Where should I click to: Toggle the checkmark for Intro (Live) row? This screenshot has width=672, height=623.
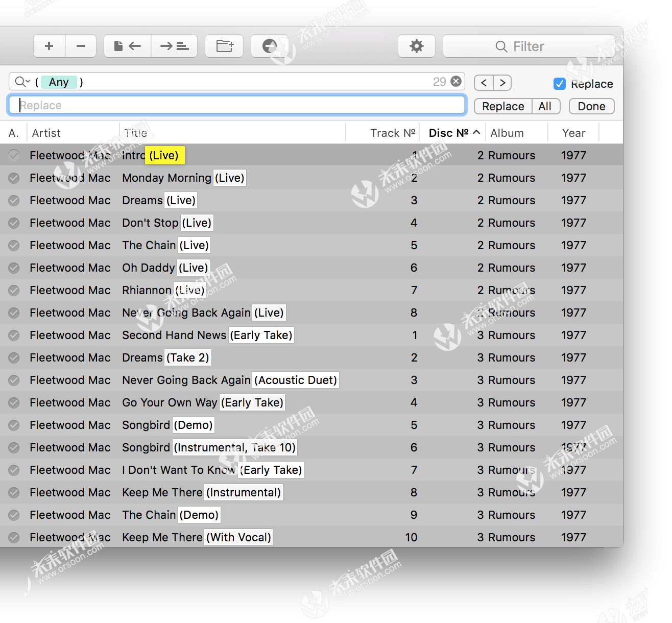click(14, 155)
